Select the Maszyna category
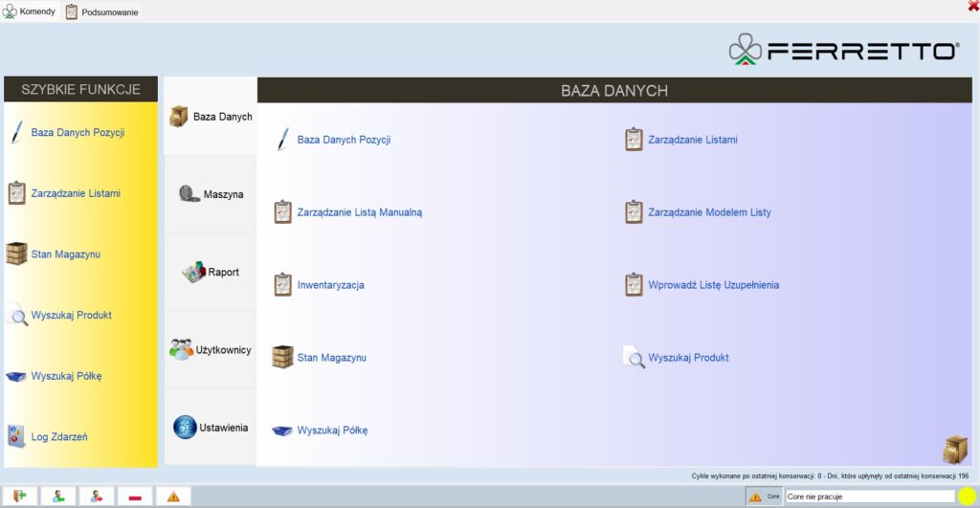Viewport: 980px width, 508px height. (x=211, y=193)
